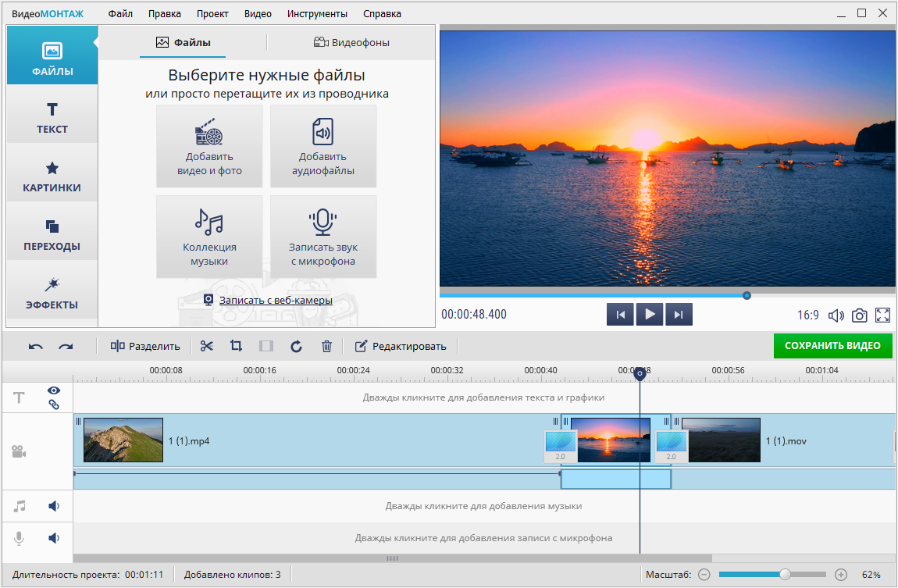
Task: Select the crop tool icon
Action: click(x=236, y=346)
